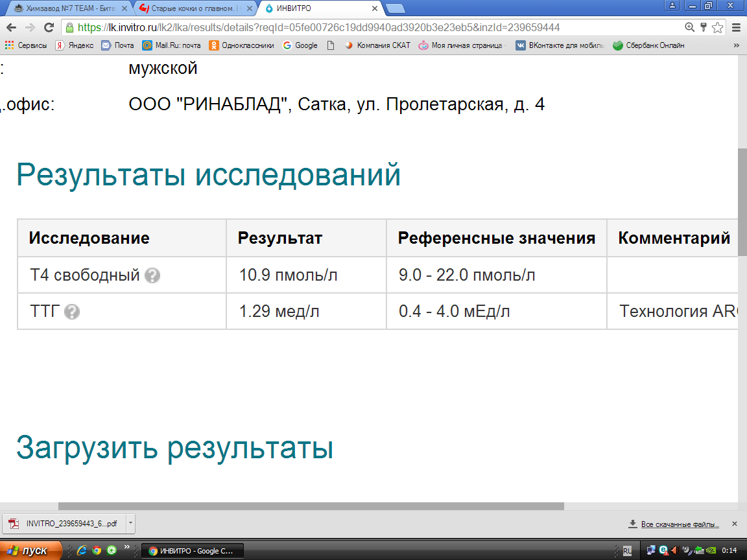
Task: Expand the download item dropdown arrow
Action: coord(130,523)
